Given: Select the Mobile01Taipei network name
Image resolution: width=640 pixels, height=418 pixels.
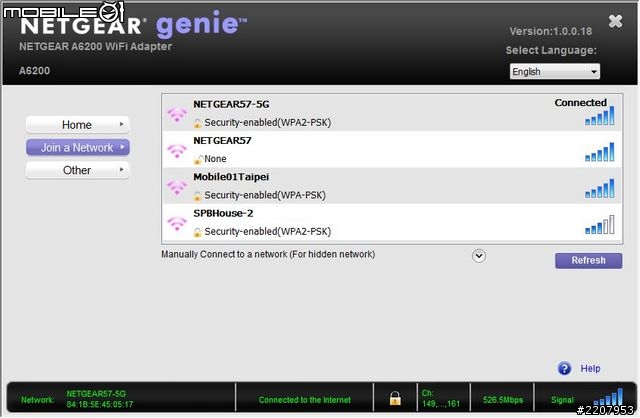Looking at the screenshot, I should [x=231, y=177].
